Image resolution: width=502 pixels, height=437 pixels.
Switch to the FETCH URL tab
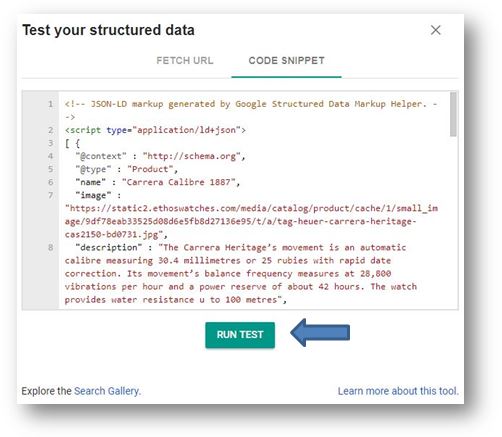pyautogui.click(x=185, y=61)
